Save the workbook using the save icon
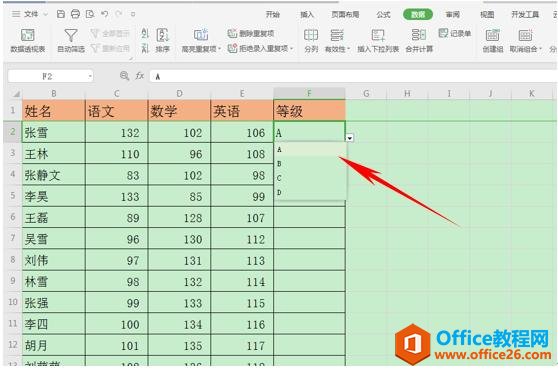 [x=61, y=14]
